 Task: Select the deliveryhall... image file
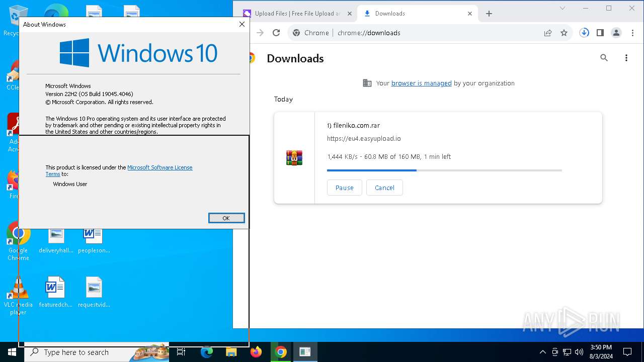click(56, 241)
